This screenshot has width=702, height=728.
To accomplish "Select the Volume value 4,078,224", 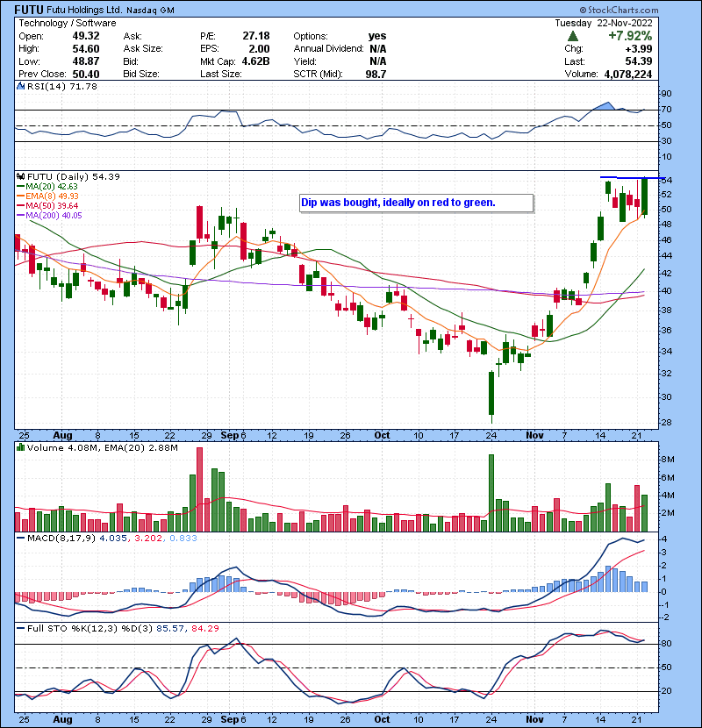I will [628, 74].
